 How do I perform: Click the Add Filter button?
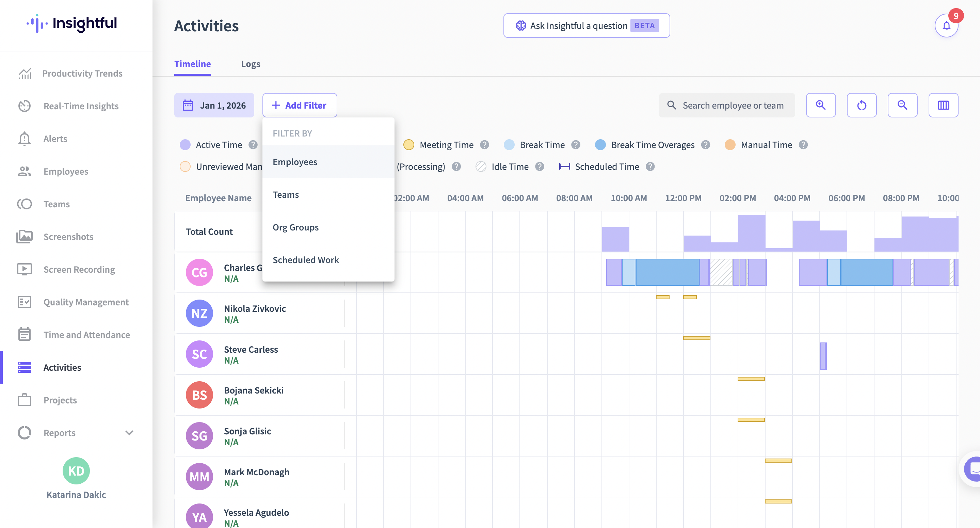coord(300,105)
